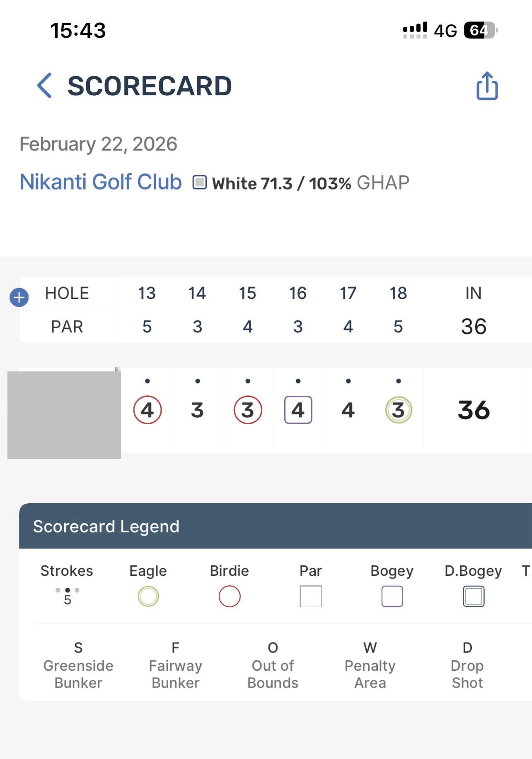Tap the Scorecard Legend header

[106, 526]
